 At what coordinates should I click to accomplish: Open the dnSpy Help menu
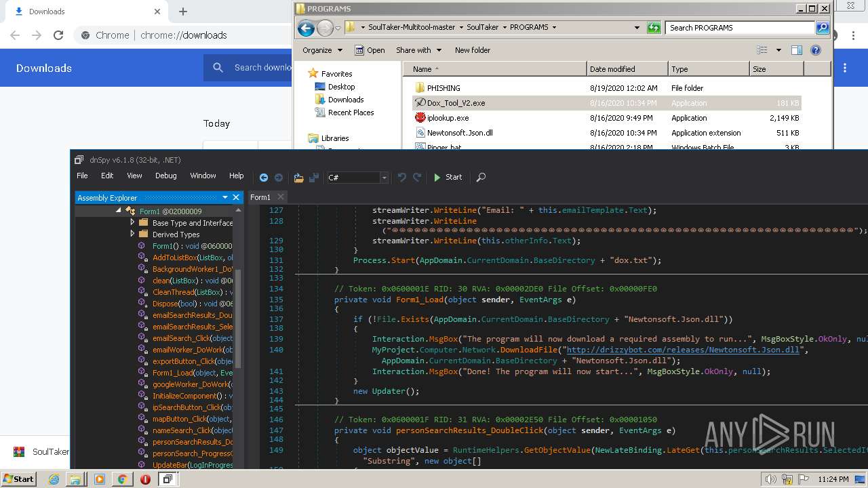click(x=236, y=176)
